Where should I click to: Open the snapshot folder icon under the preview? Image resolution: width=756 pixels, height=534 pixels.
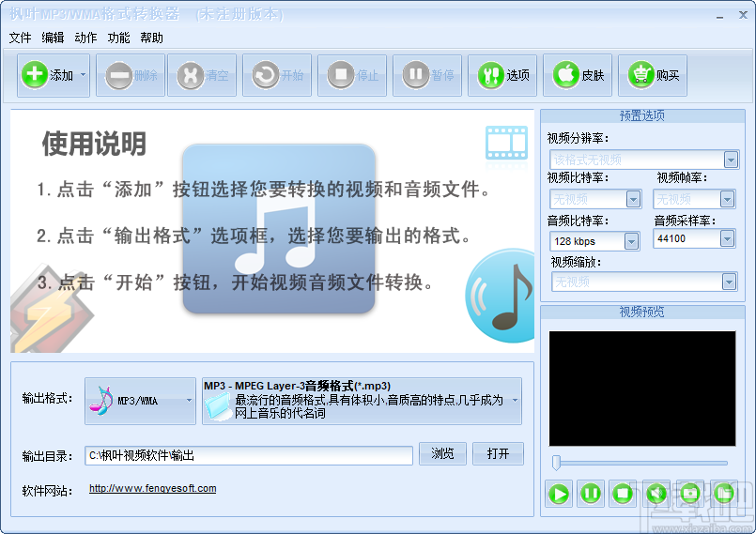pyautogui.click(x=724, y=494)
